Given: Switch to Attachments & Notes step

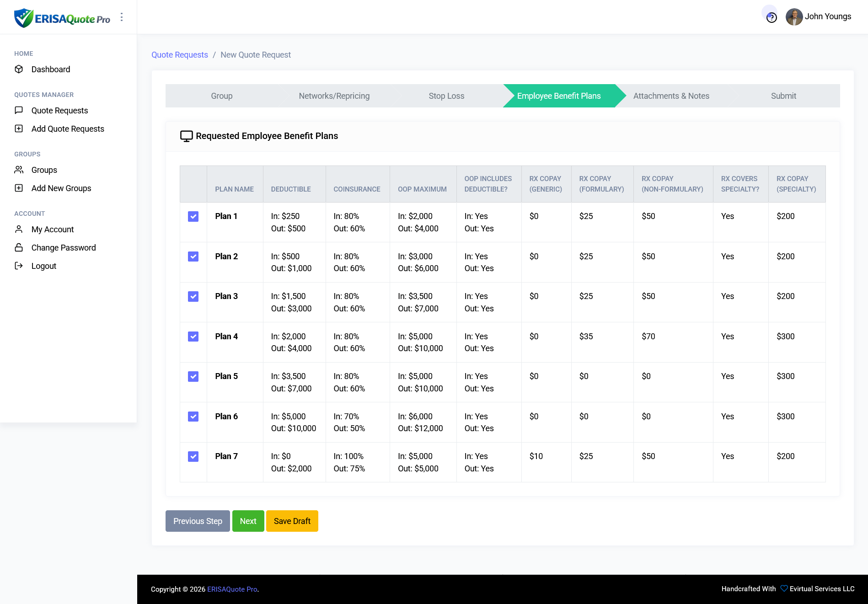Looking at the screenshot, I should [671, 96].
